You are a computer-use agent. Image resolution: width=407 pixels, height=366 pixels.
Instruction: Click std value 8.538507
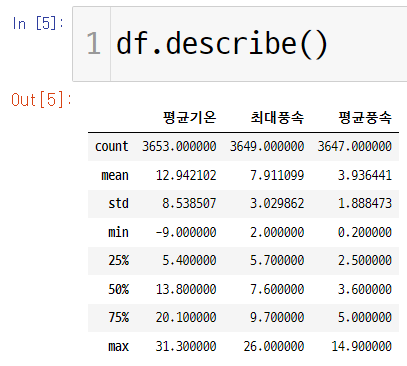click(x=189, y=203)
